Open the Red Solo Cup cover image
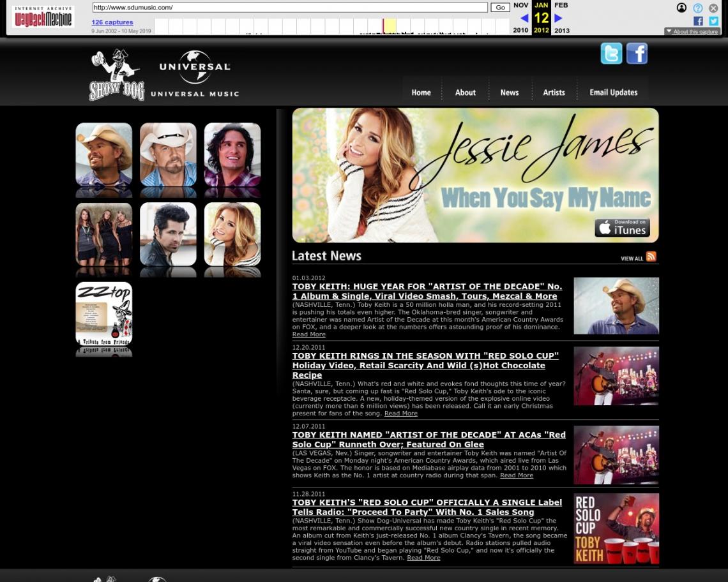 pyautogui.click(x=616, y=528)
